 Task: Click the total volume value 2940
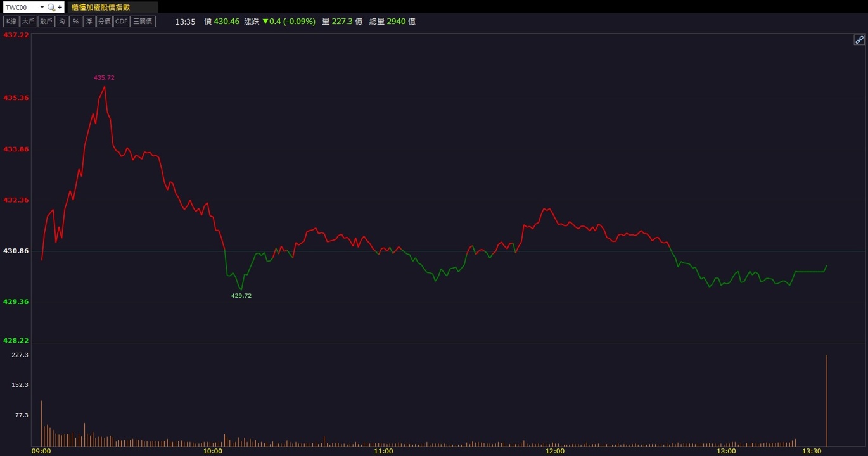(x=396, y=22)
